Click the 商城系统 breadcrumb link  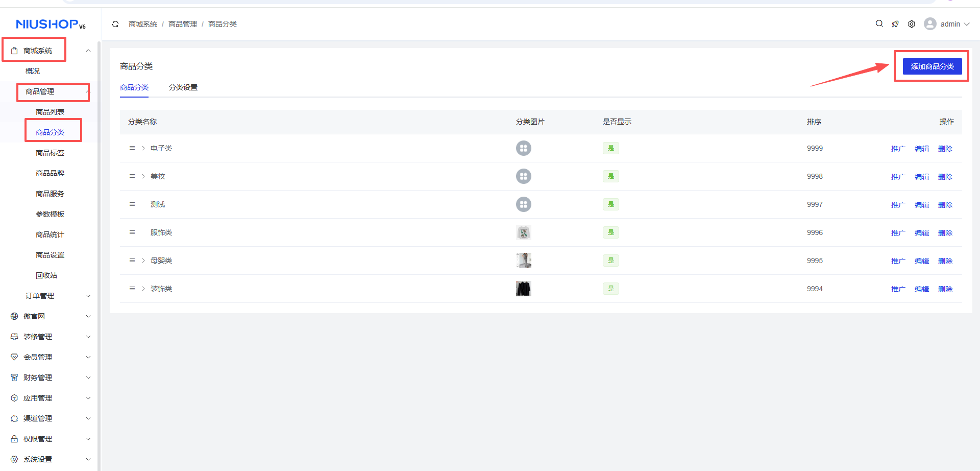pos(143,24)
